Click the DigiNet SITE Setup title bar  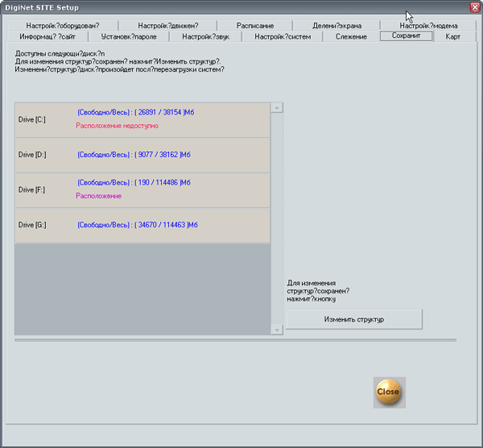click(x=234, y=7)
